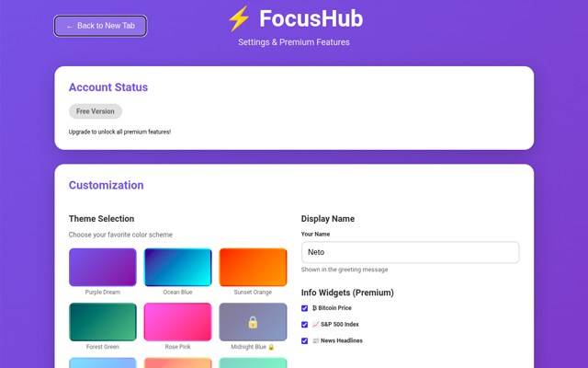
Task: Apply the Rose Pink theme swatch
Action: pos(177,322)
